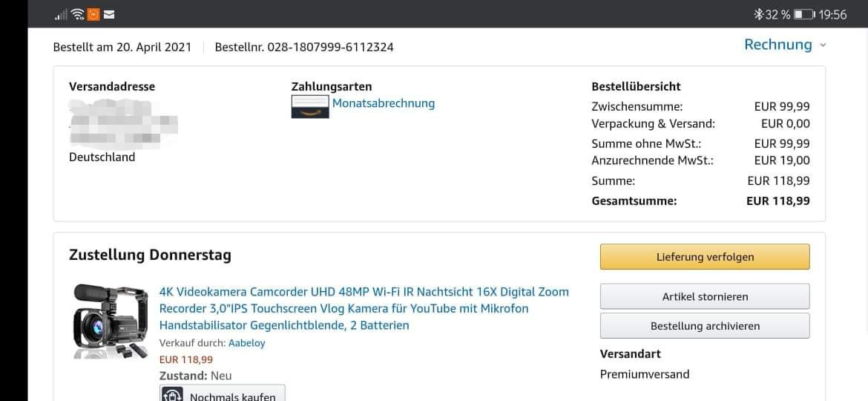The width and height of the screenshot is (868, 401).
Task: Click the Monatsabrechnung payment link
Action: [x=383, y=103]
